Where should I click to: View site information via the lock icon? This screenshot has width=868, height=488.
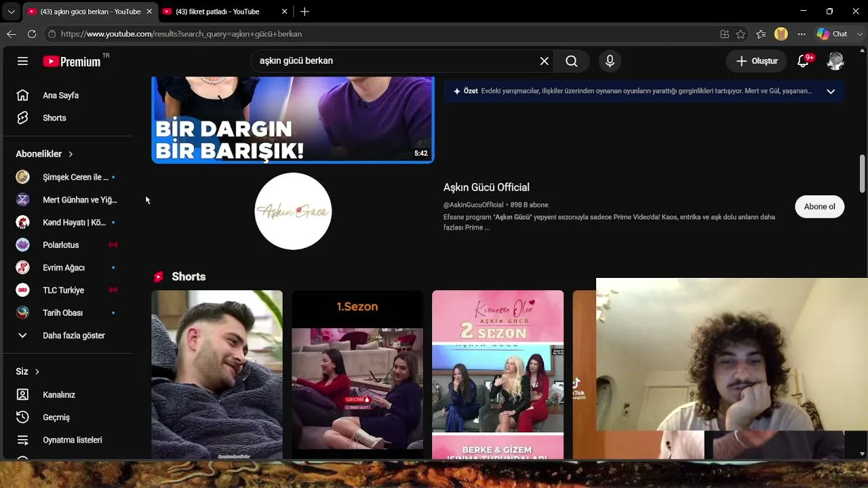52,34
